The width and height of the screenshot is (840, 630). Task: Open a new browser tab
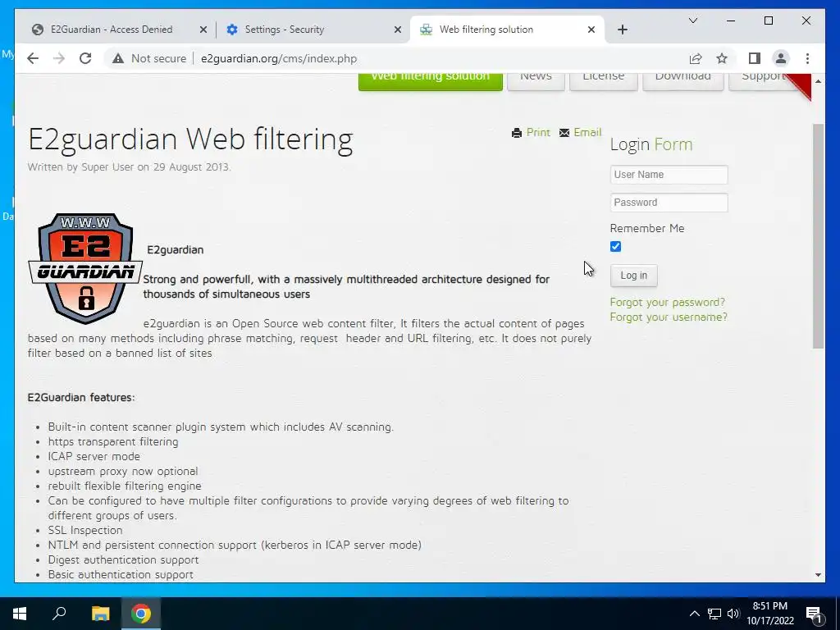623,30
